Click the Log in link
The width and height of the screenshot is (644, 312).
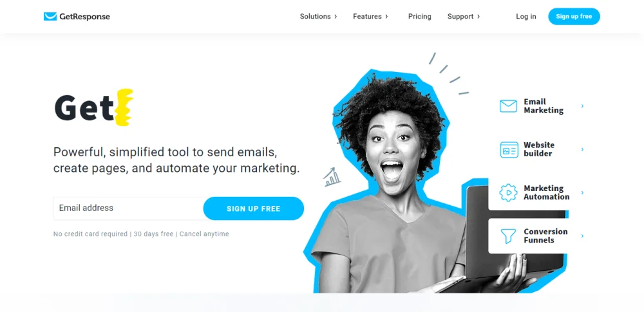(526, 17)
